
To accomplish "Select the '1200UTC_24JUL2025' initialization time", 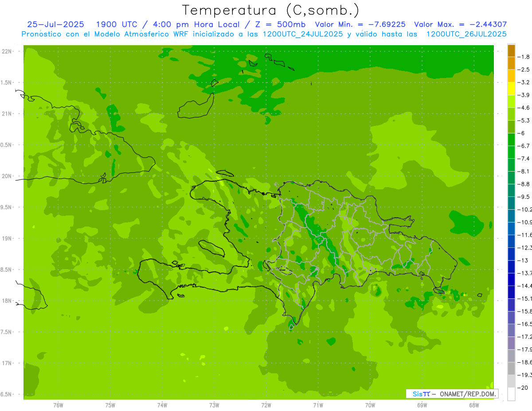I will tap(302, 34).
